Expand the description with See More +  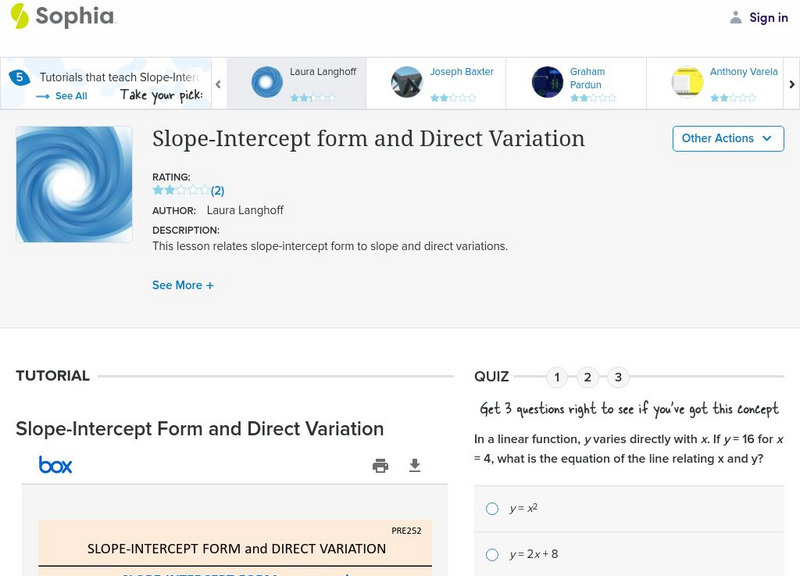tap(183, 285)
